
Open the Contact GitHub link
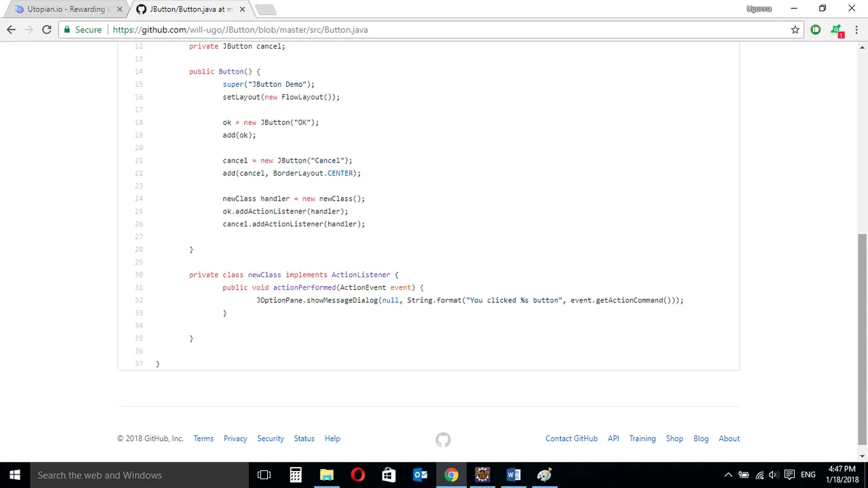[x=572, y=439]
